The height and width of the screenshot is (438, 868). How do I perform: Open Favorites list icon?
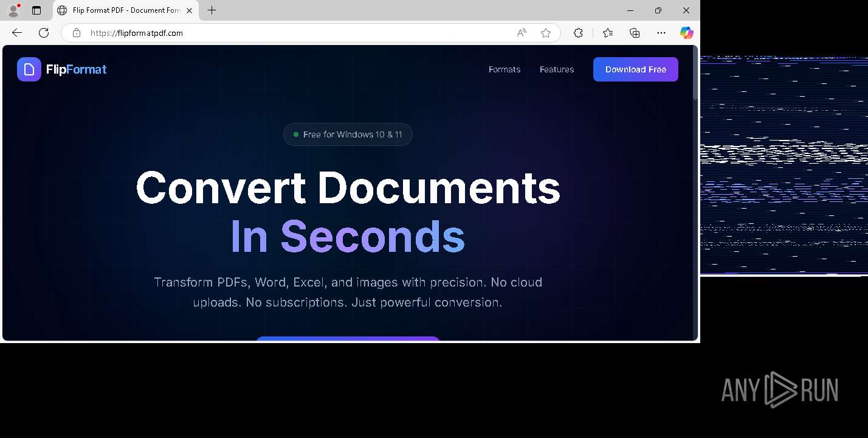[x=608, y=33]
